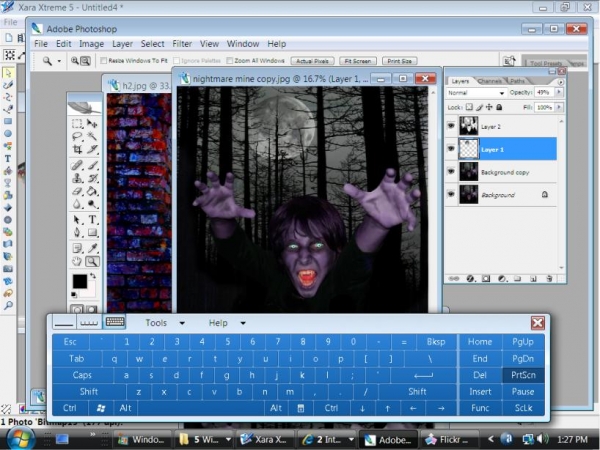The image size is (600, 450).
Task: Select the Slice tool
Action: (92, 149)
